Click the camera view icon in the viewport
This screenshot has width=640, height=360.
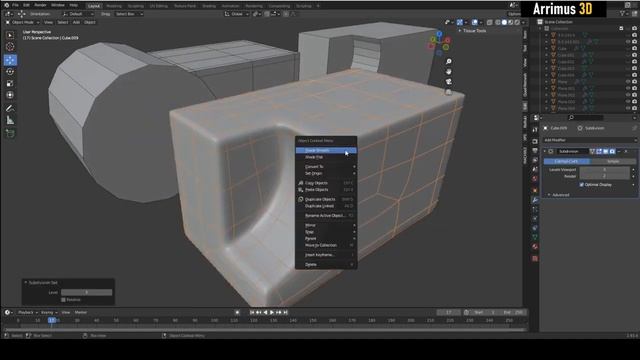[449, 82]
